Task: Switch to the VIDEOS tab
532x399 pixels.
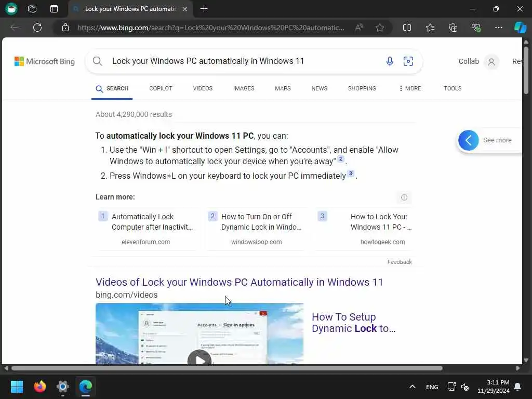Action: [203, 88]
